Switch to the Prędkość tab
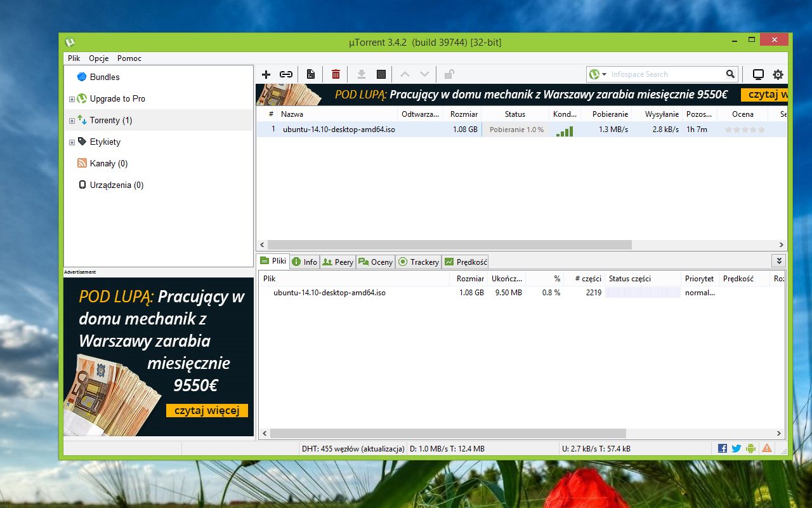812x508 pixels. [465, 262]
